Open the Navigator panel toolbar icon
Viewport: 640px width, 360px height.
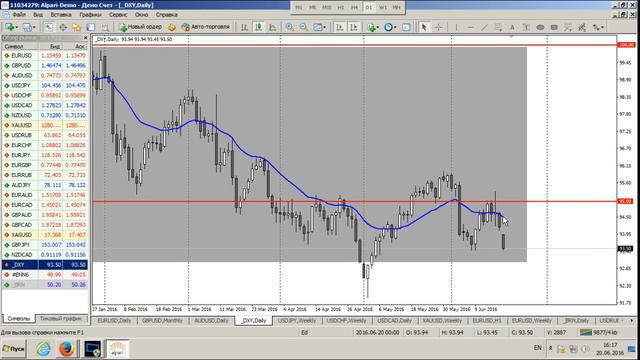(x=76, y=27)
